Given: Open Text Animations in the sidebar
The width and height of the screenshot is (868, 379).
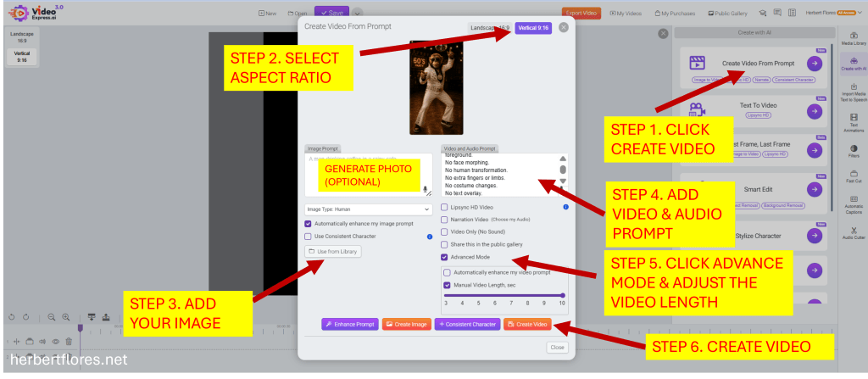Looking at the screenshot, I should tap(854, 122).
